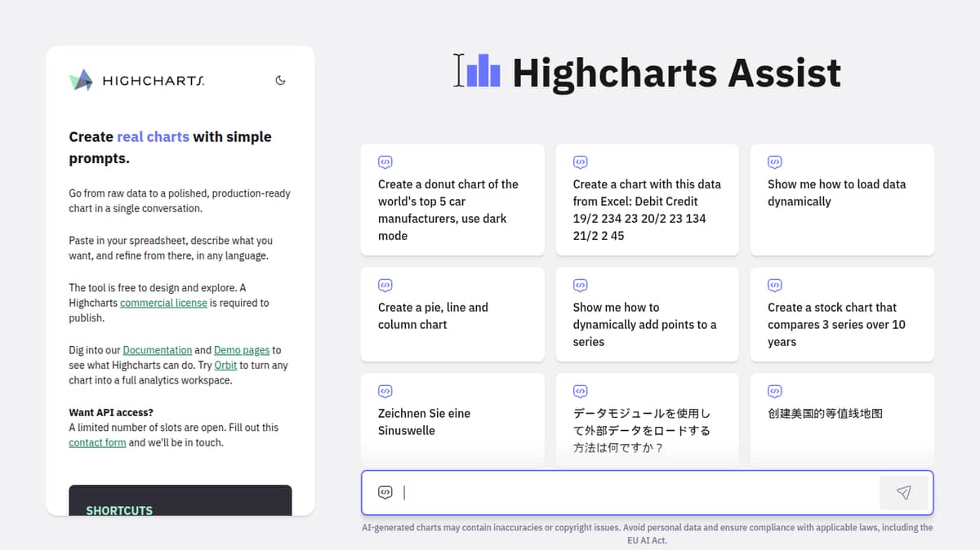Open the Demo pages link
This screenshot has width=980, height=550.
[x=242, y=350]
